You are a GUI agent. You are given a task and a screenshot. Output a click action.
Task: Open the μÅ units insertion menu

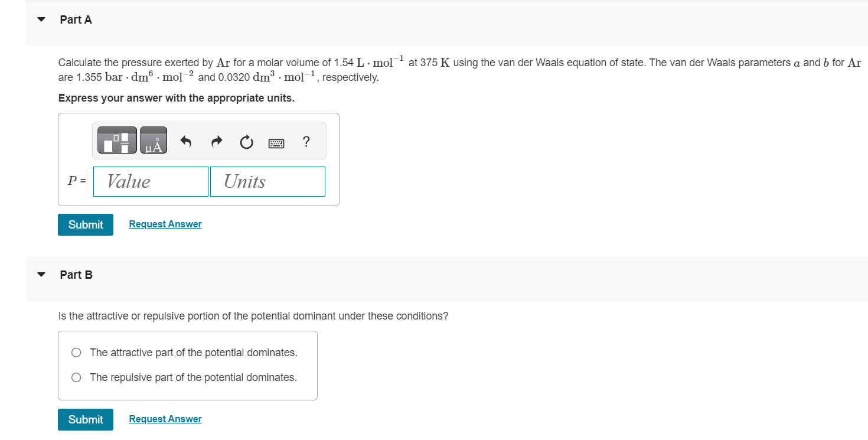click(x=154, y=140)
